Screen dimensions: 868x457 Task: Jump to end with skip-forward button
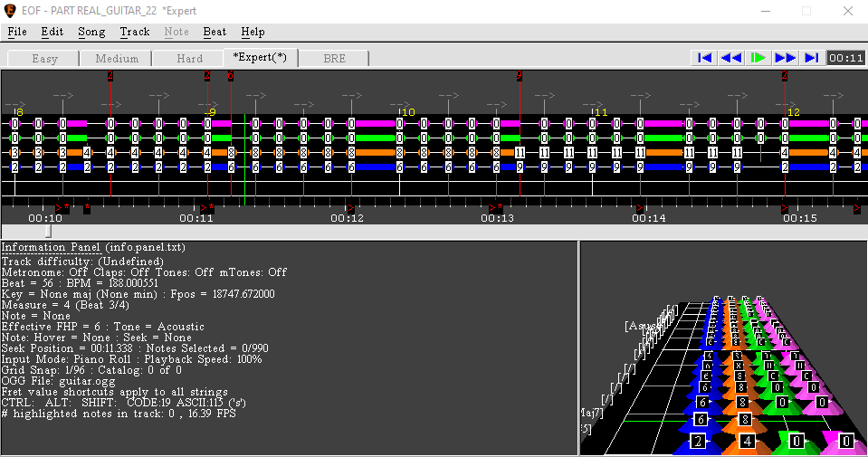(812, 58)
